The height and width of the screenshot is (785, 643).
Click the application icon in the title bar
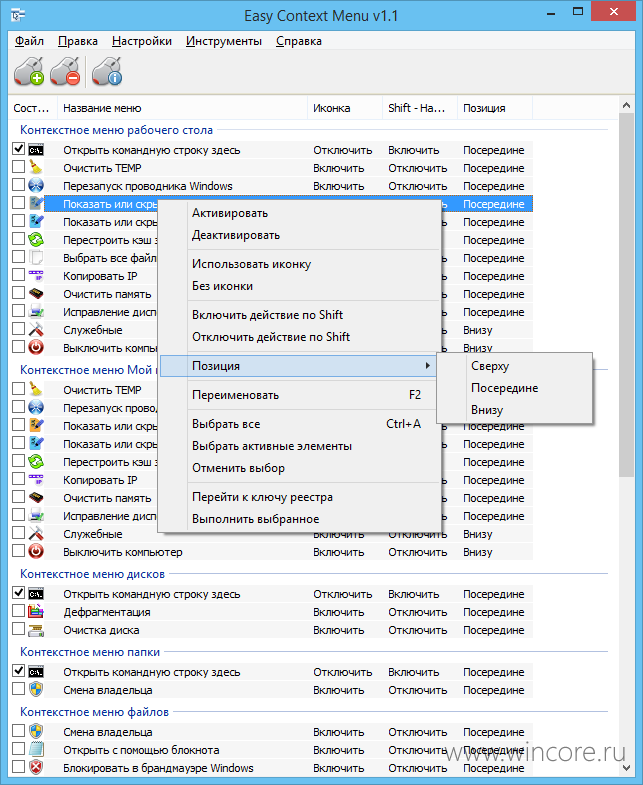[x=18, y=16]
